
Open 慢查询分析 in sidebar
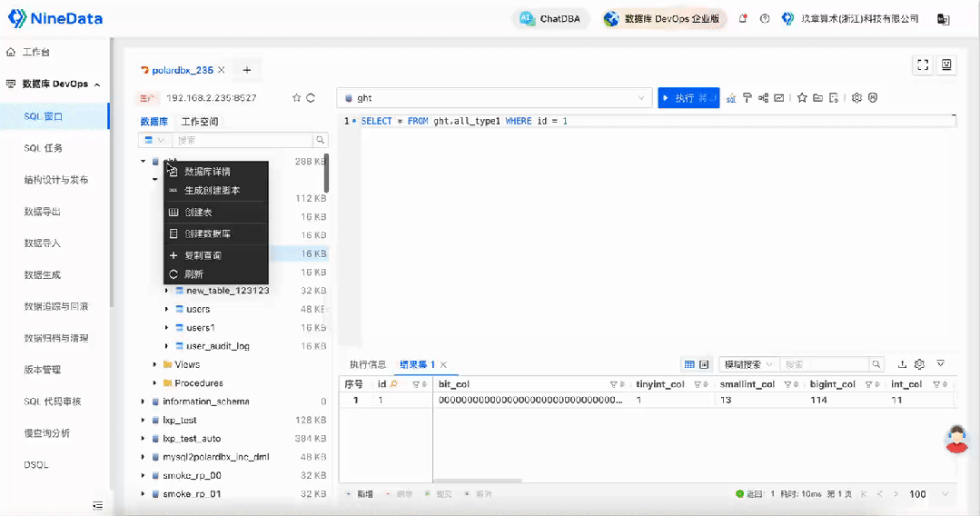coord(47,432)
